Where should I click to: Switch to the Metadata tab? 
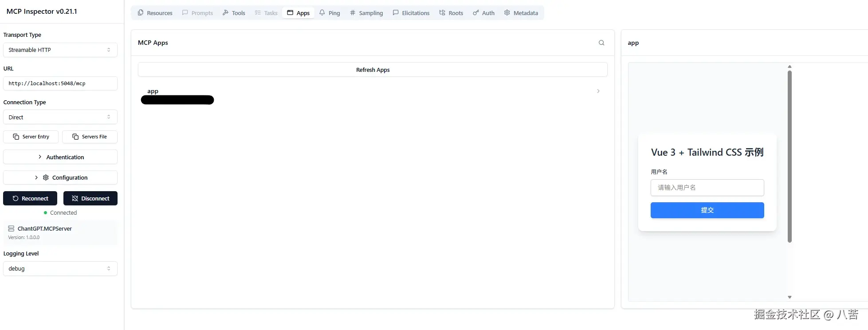tap(521, 13)
